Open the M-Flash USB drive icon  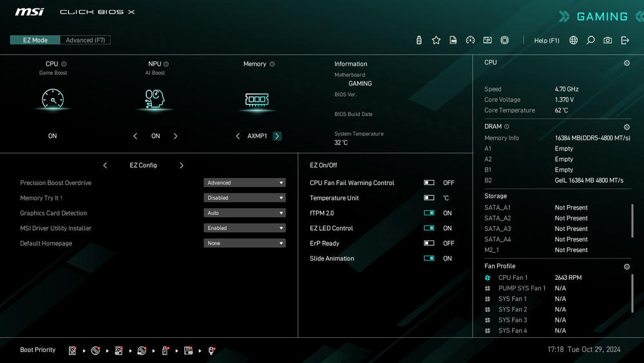click(419, 40)
